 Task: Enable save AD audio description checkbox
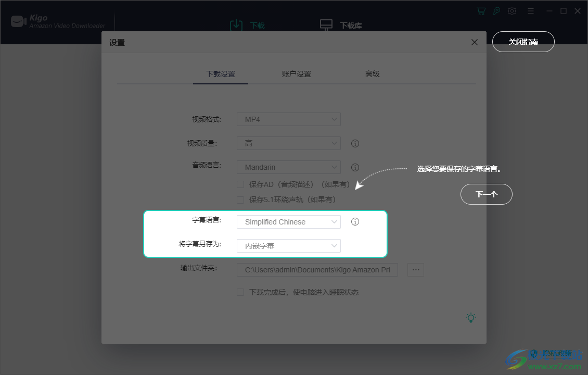(x=240, y=184)
